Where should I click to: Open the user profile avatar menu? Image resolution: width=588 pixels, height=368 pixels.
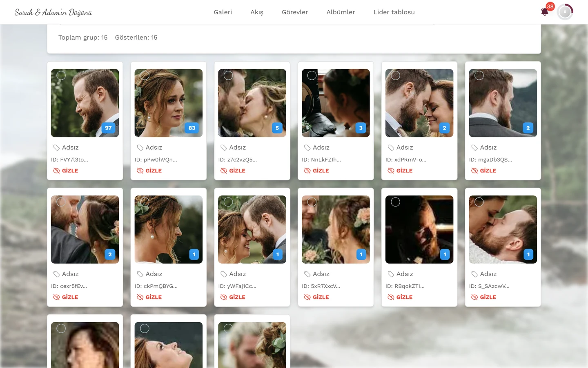[x=565, y=12]
